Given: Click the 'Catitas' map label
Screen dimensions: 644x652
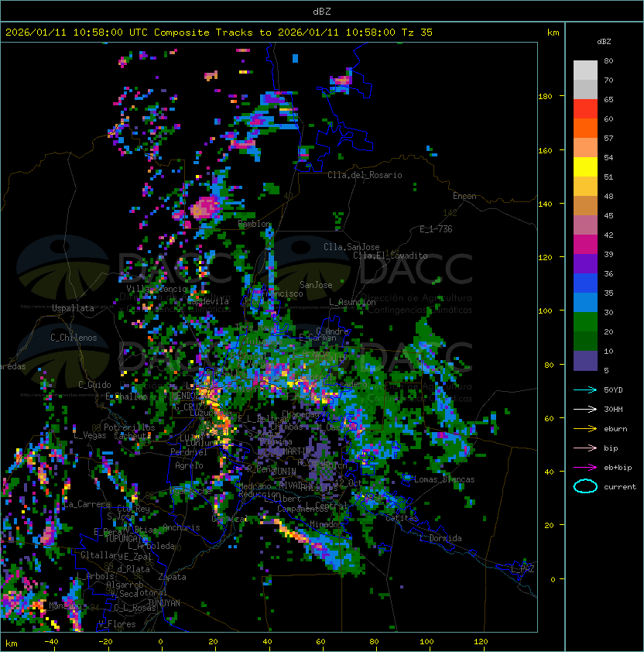Looking at the screenshot, I should pos(402,518).
